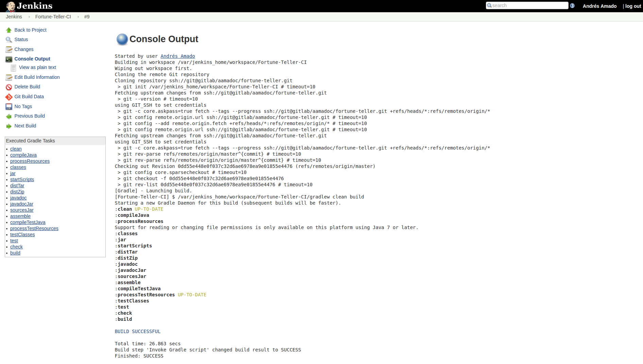The image size is (643, 364).
Task: Open the Status menu item
Action: 21,39
